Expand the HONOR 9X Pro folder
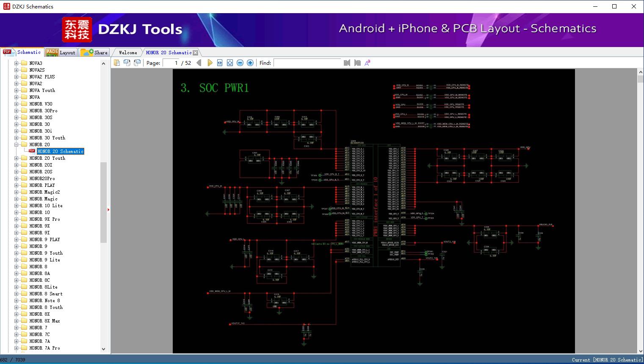Image resolution: width=644 pixels, height=364 pixels. [17, 219]
